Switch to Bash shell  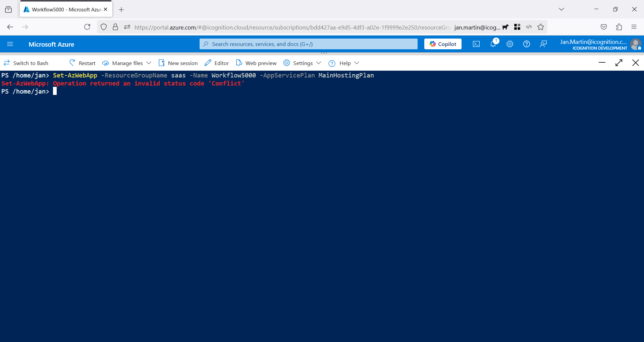tap(26, 63)
